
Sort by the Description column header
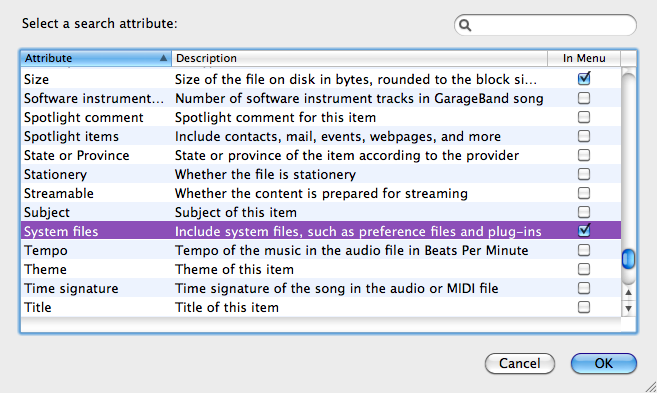pyautogui.click(x=359, y=58)
